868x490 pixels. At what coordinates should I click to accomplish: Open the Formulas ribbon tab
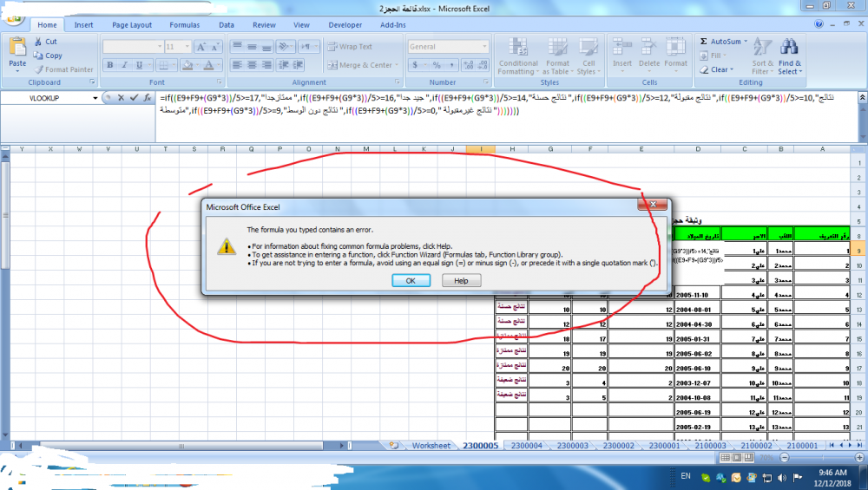[184, 25]
